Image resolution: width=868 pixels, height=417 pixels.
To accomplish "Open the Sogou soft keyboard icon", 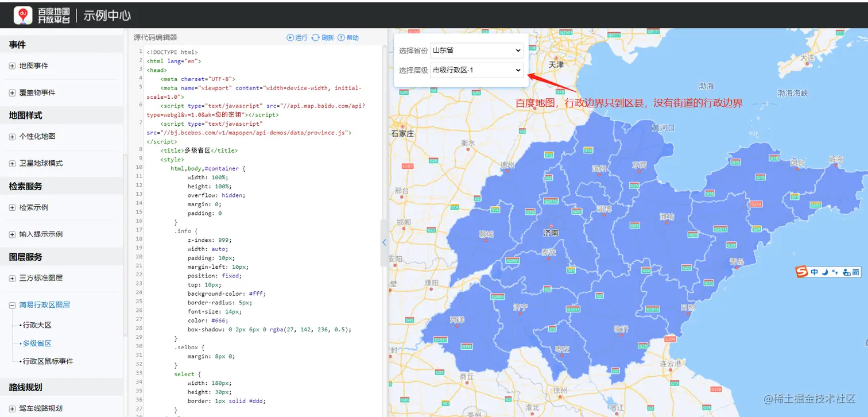I will [x=846, y=272].
